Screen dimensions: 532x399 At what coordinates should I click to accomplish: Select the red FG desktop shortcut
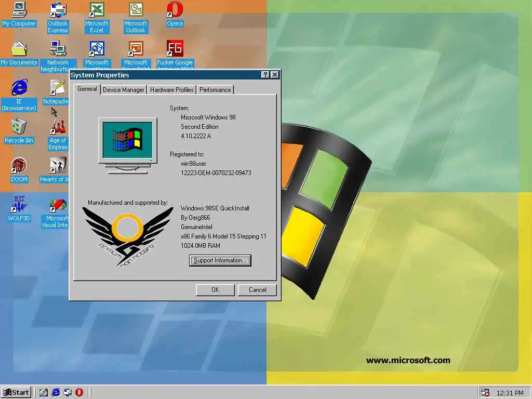click(x=175, y=54)
